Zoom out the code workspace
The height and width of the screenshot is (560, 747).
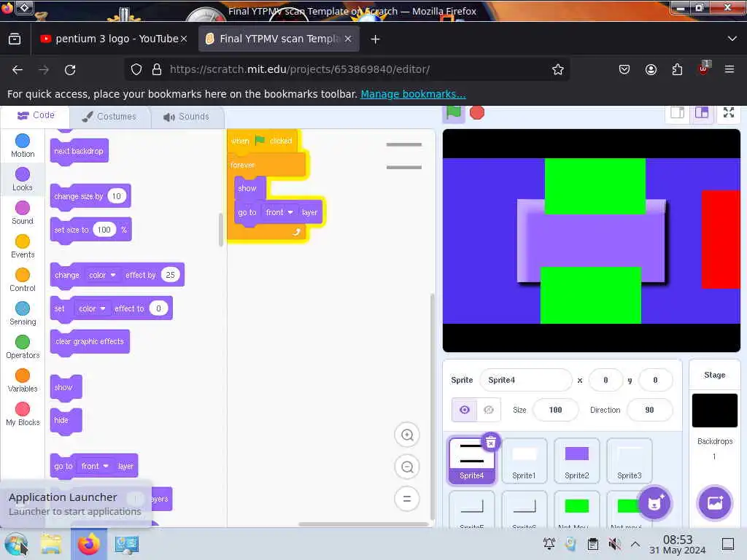click(407, 467)
